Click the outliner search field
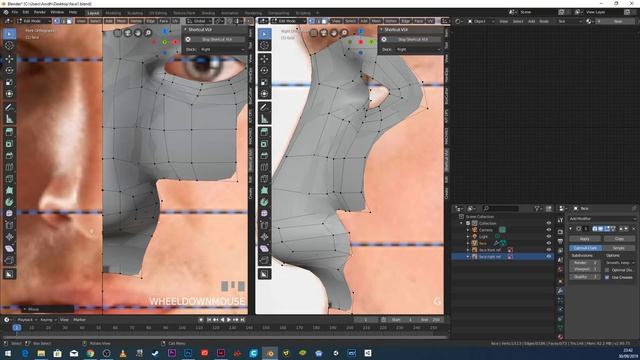The height and width of the screenshot is (360, 640). point(500,209)
